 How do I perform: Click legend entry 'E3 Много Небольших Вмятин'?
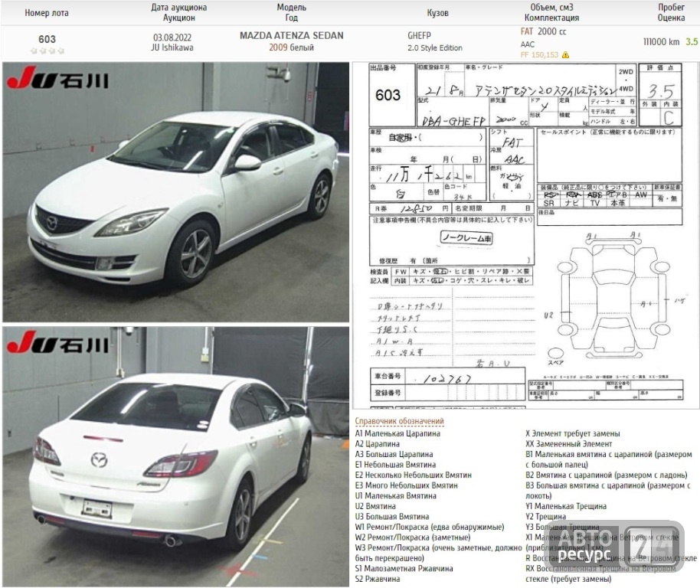coord(406,485)
